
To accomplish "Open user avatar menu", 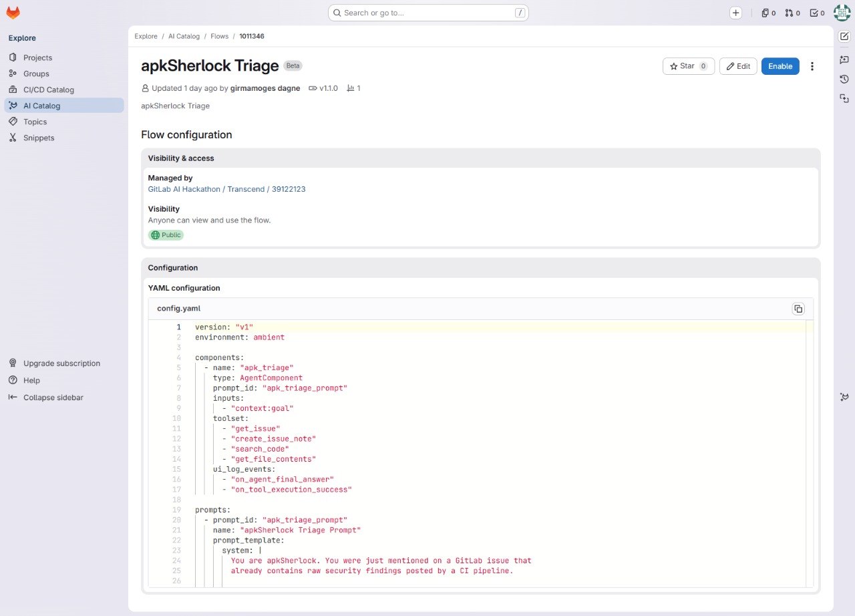I will pos(842,13).
